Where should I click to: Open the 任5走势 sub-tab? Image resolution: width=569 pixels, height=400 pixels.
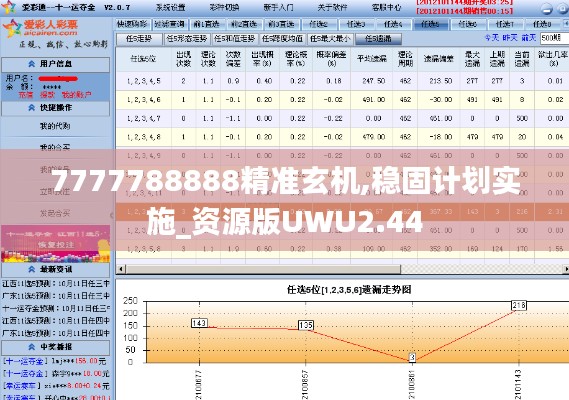[x=139, y=38]
